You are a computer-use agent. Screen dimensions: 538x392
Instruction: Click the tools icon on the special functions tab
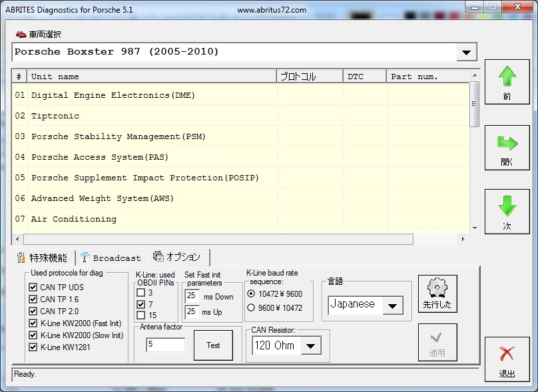coord(21,257)
